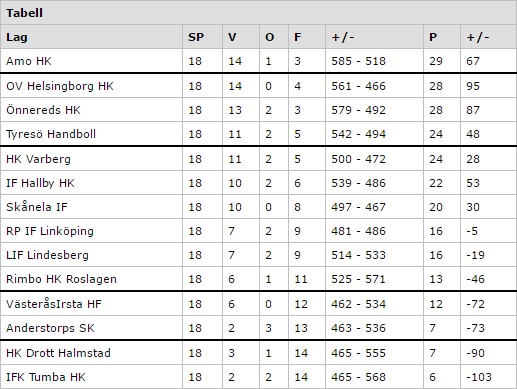Click the V wins column header
The height and width of the screenshot is (389, 517).
(x=232, y=37)
